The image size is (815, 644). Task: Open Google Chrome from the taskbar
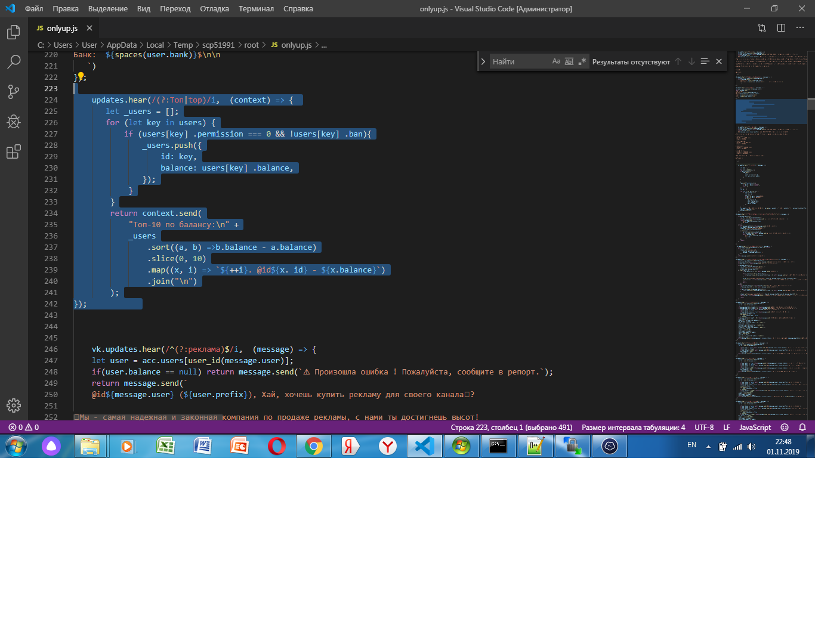tap(314, 446)
